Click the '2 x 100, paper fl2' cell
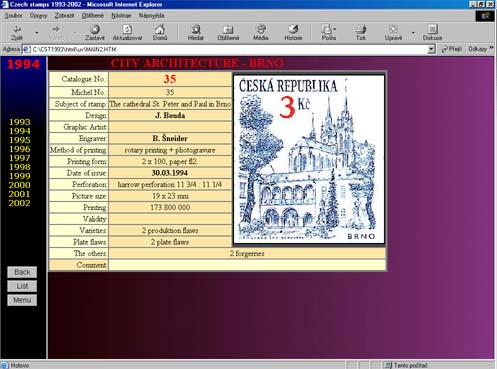This screenshot has height=369, width=497. (x=170, y=162)
